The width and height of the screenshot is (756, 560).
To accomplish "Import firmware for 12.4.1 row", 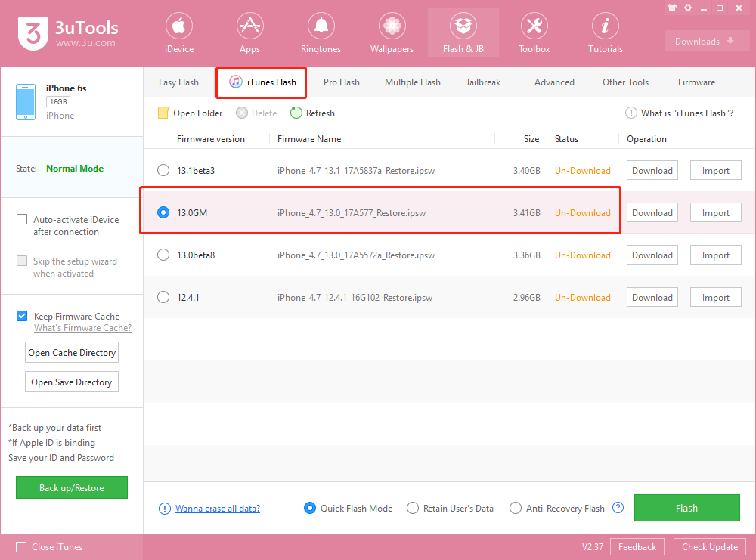I will [x=715, y=298].
